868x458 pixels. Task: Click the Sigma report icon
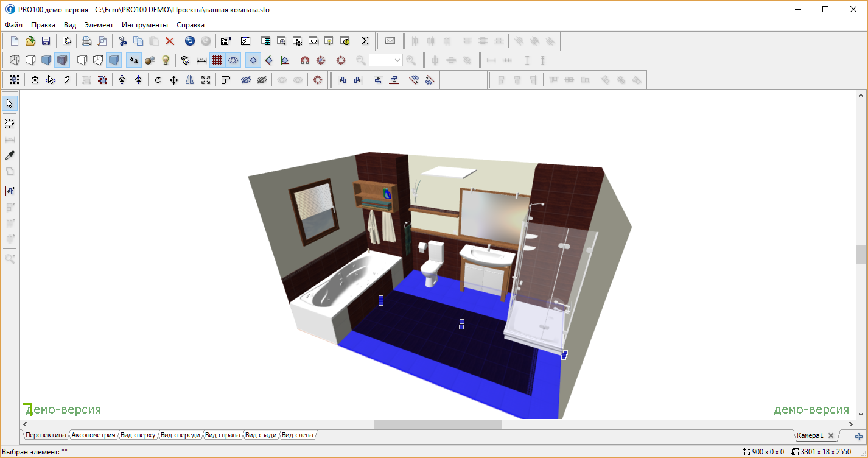(365, 41)
